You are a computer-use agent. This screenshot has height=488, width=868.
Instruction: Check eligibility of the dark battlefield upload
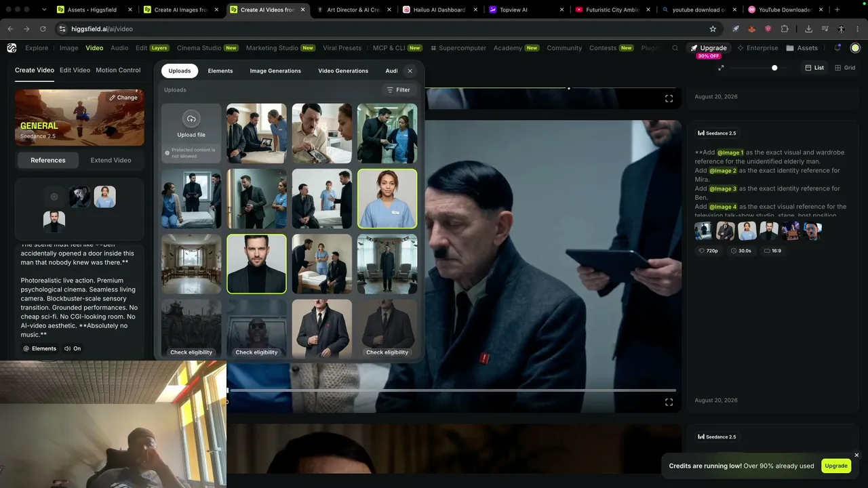pos(191,352)
